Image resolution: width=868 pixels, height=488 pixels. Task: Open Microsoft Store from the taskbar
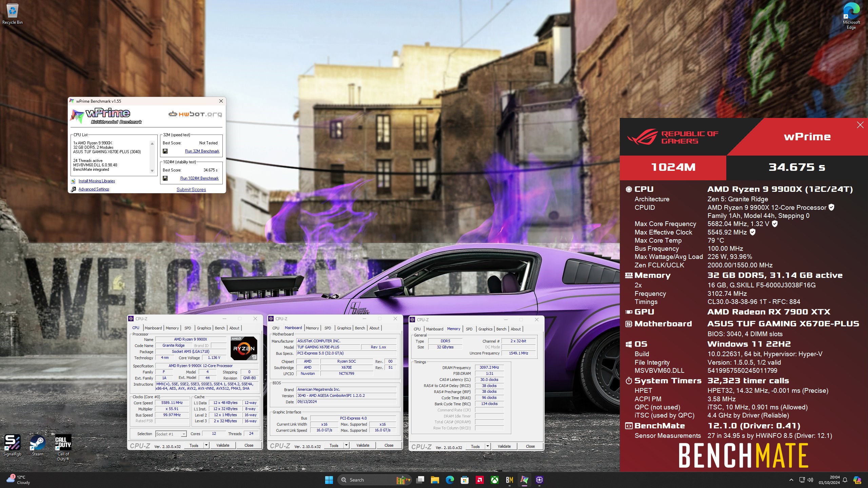(465, 480)
